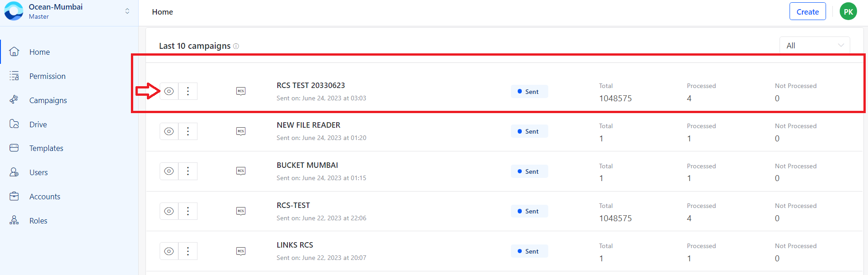Viewport: 868px width, 275px height.
Task: Click the Ocean-Mumbai logo icon
Action: (14, 11)
